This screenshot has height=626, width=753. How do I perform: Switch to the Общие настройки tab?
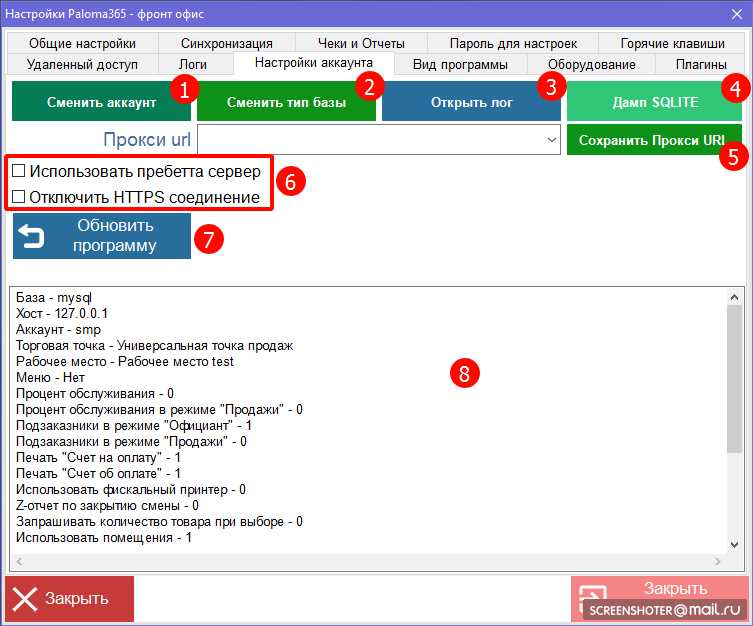82,43
